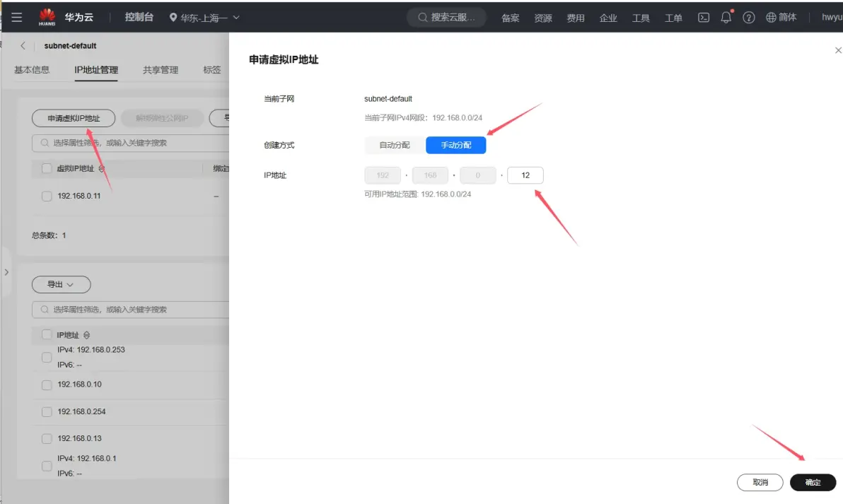
Task: Click the Huawei Cloud logo
Action: (x=47, y=17)
